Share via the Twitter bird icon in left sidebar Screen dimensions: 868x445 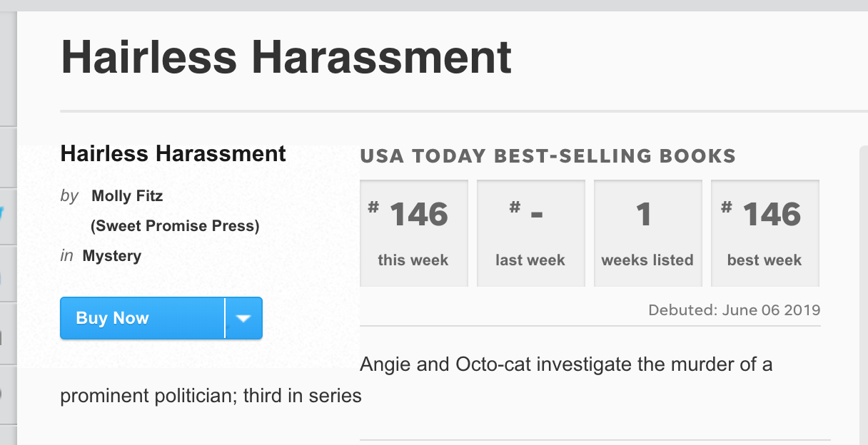4,215
